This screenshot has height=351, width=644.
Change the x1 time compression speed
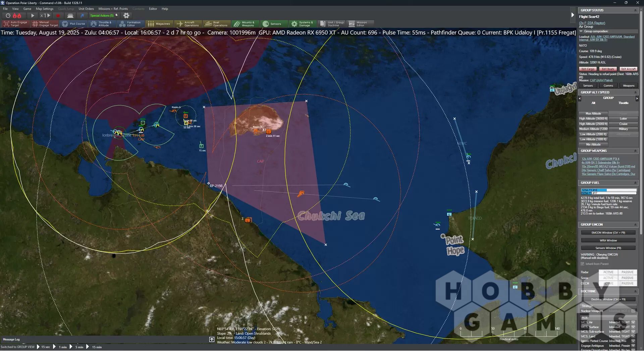pyautogui.click(x=45, y=15)
